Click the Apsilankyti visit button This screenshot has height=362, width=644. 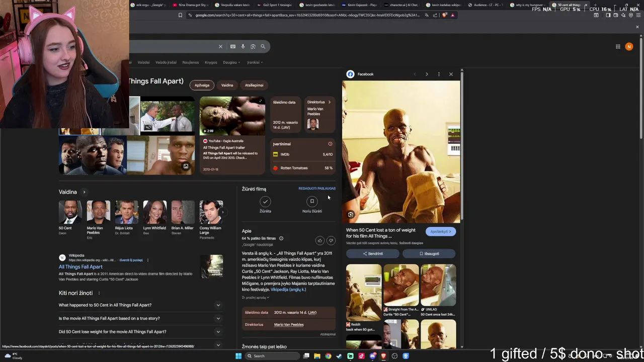point(441,232)
